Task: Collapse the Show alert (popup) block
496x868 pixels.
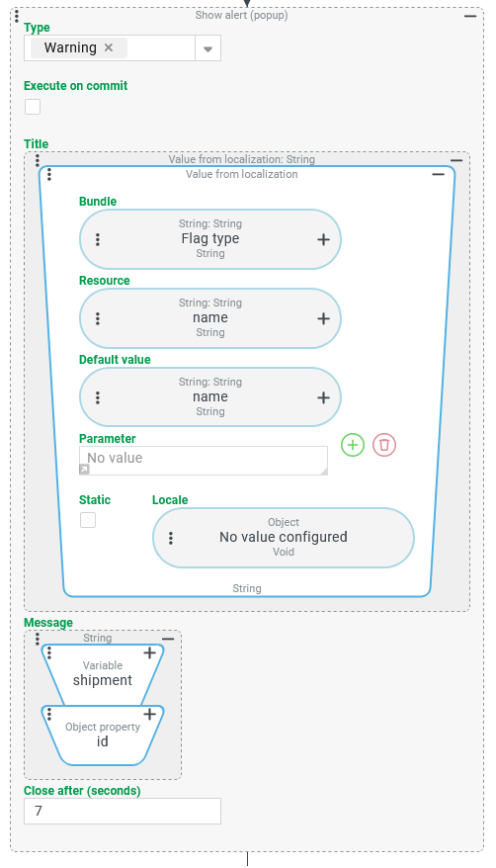Action: tap(470, 17)
